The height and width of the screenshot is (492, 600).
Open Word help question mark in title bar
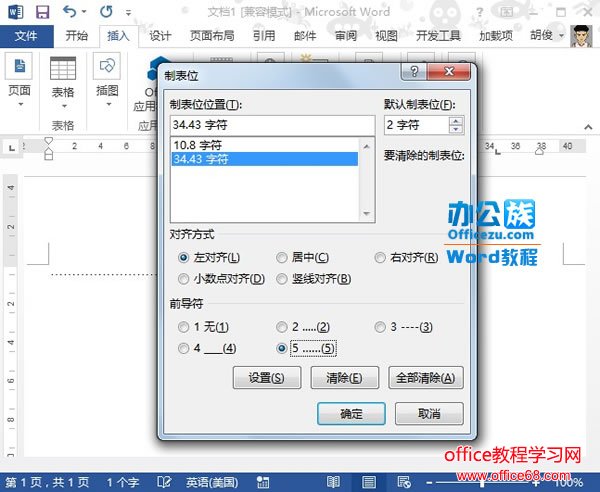479,12
